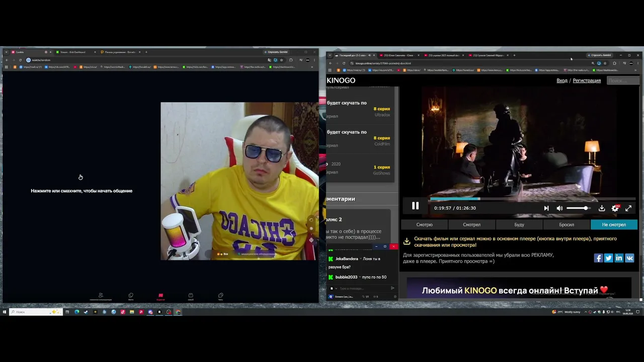Open the "Регистрация" link on KINOGO
The image size is (644, 362).
[587, 80]
